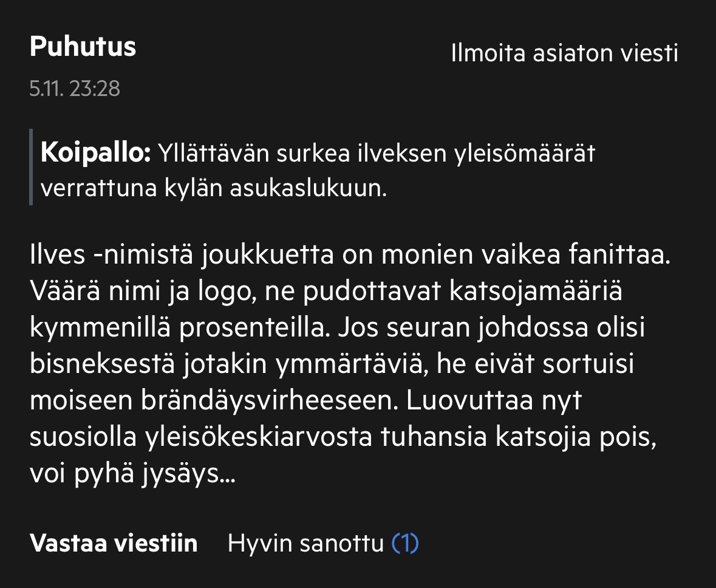Image resolution: width=716 pixels, height=588 pixels.
Task: Click the Ilmoita asiaton viesti link
Action: click(x=564, y=54)
